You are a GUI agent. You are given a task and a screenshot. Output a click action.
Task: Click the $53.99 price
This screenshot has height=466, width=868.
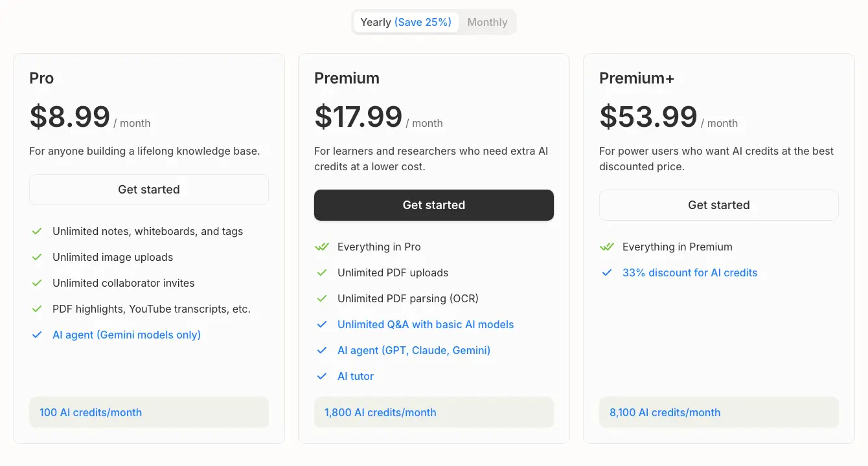point(648,117)
